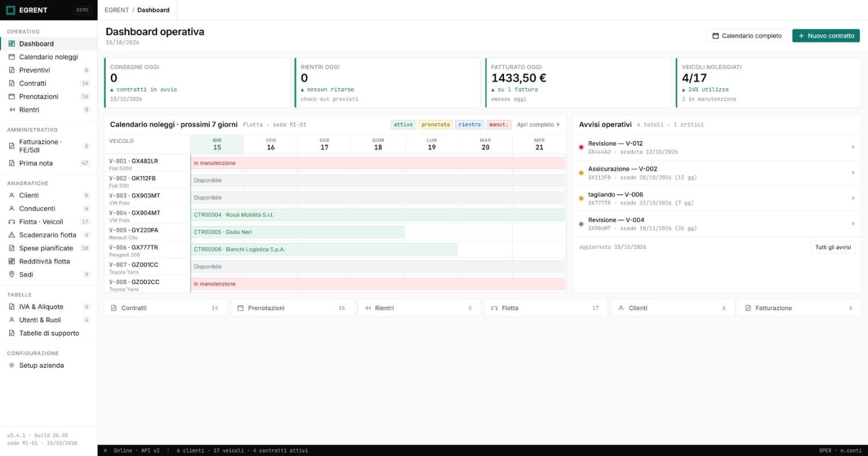Go to Prenotazioni in the sidebar

[49, 96]
